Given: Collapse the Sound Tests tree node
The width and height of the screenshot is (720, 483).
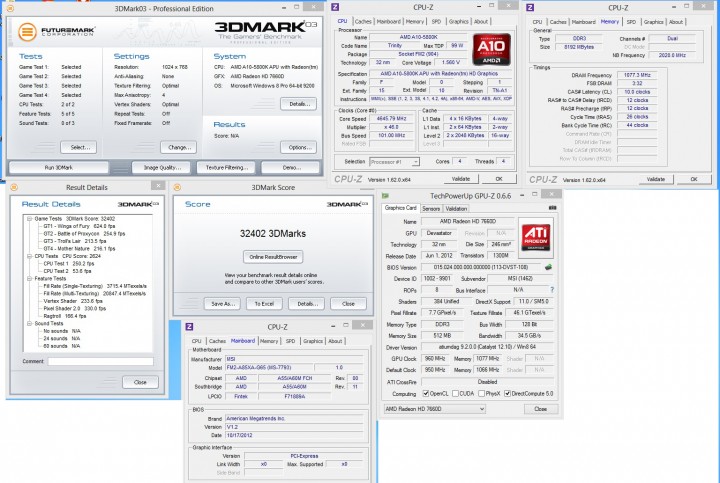Looking at the screenshot, I should pyautogui.click(x=29, y=324).
